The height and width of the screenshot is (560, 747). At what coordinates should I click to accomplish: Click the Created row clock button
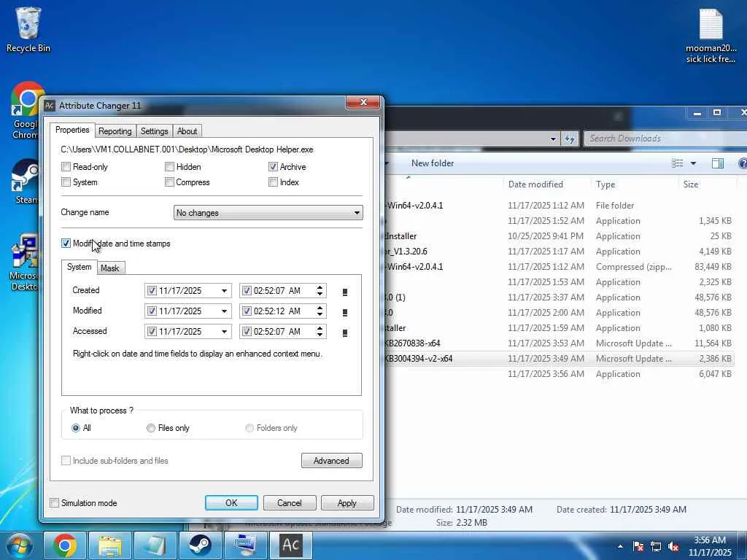(x=345, y=292)
